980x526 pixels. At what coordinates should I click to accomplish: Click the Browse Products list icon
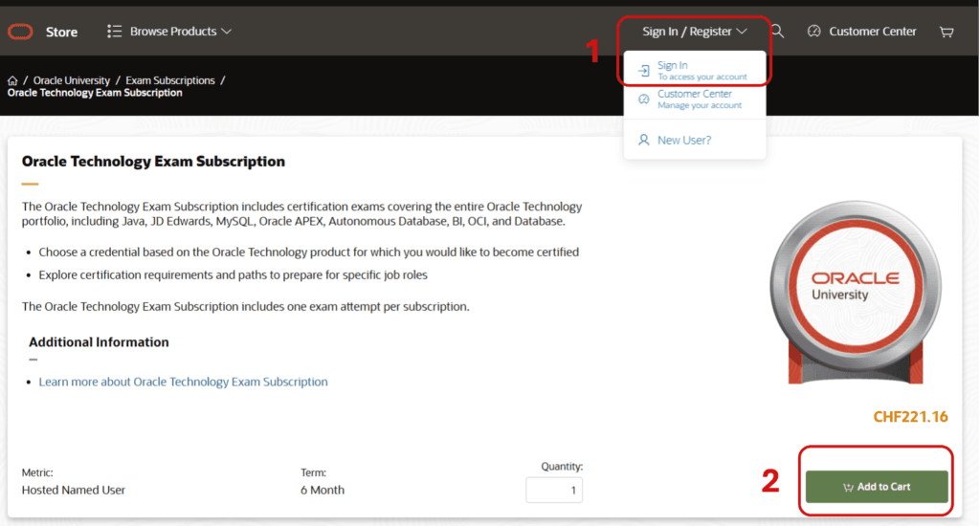click(115, 32)
